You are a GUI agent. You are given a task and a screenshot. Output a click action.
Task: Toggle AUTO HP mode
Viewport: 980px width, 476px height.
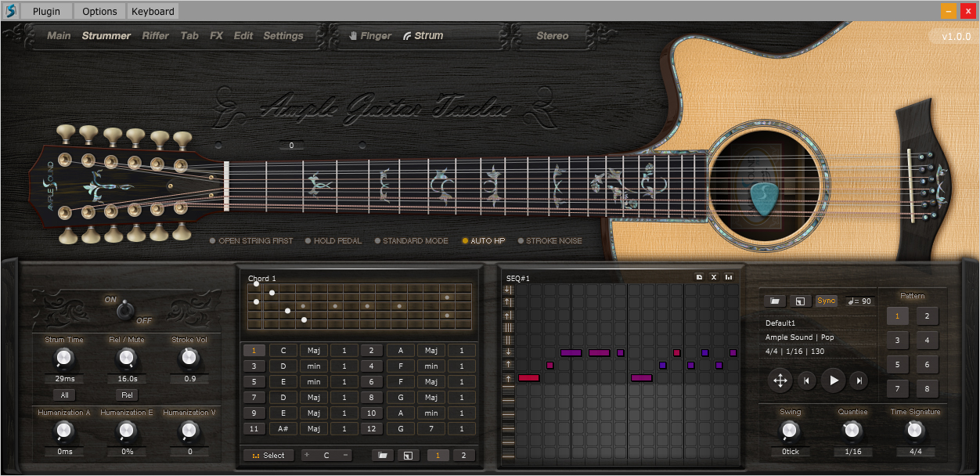484,240
